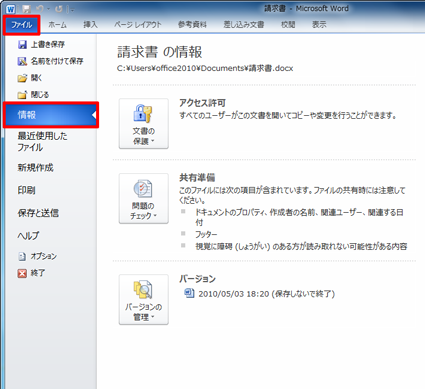Open 保存と送信

click(38, 213)
